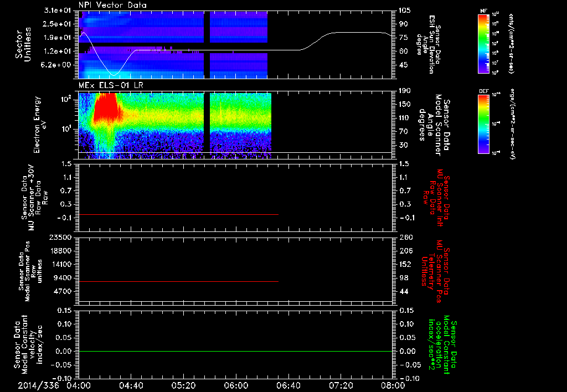Click the 98 telemetry position tick label
This screenshot has width=567, height=392.
403,278
